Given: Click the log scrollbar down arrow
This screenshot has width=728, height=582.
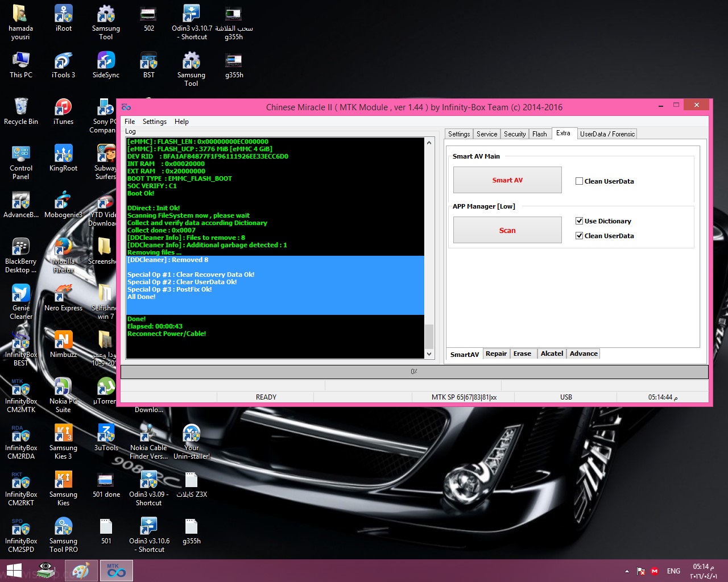Looking at the screenshot, I should [x=429, y=354].
